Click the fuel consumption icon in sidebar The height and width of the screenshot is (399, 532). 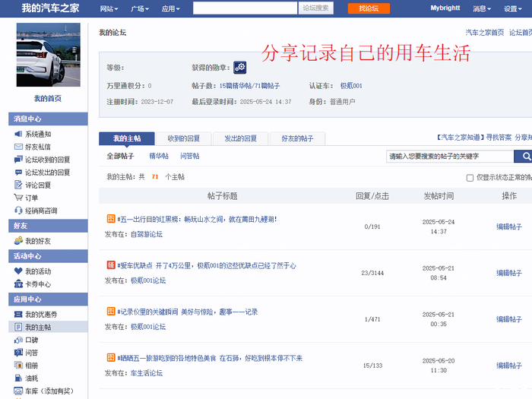pyautogui.click(x=19, y=378)
